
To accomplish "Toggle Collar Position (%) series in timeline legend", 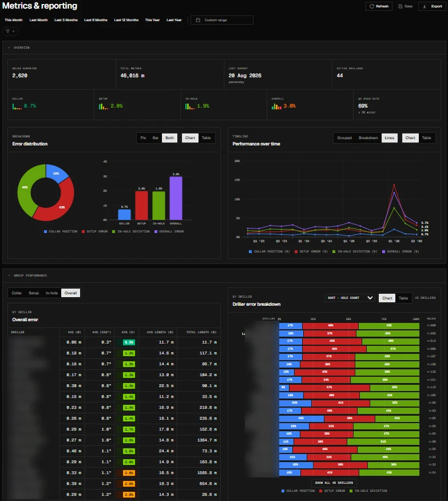I will [269, 251].
